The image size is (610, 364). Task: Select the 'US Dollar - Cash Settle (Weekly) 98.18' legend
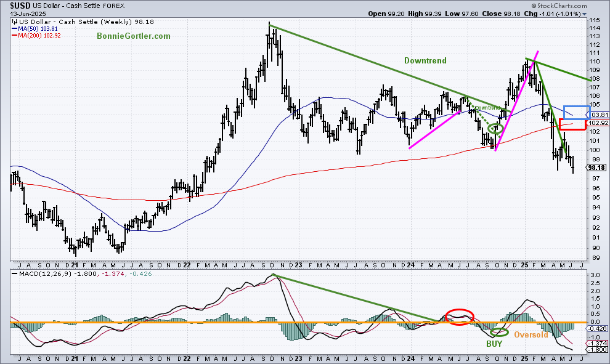(x=86, y=22)
